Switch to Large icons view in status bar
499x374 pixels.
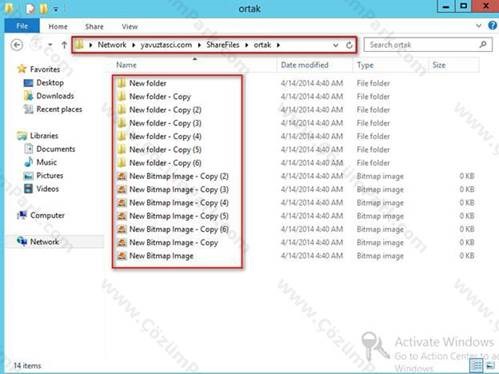[x=490, y=365]
